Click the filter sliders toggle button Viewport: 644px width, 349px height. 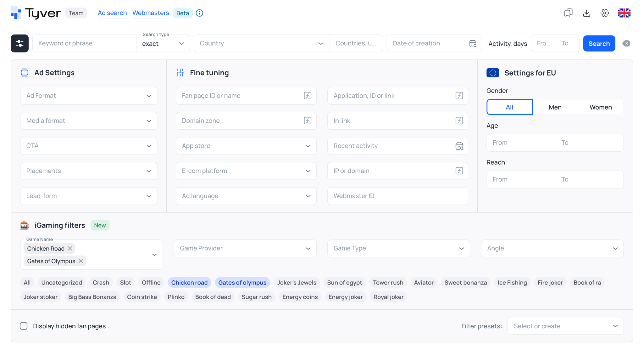[19, 43]
